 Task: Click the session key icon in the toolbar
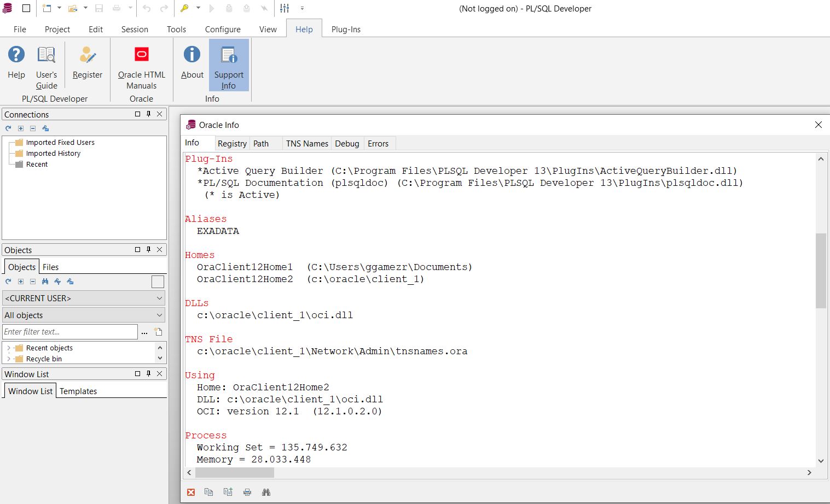click(185, 8)
